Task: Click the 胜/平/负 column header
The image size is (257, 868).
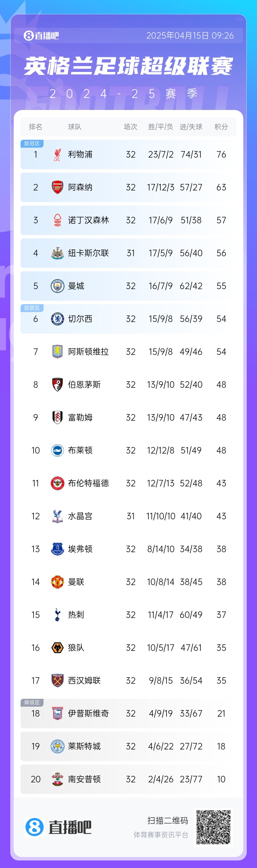Action: (x=160, y=127)
